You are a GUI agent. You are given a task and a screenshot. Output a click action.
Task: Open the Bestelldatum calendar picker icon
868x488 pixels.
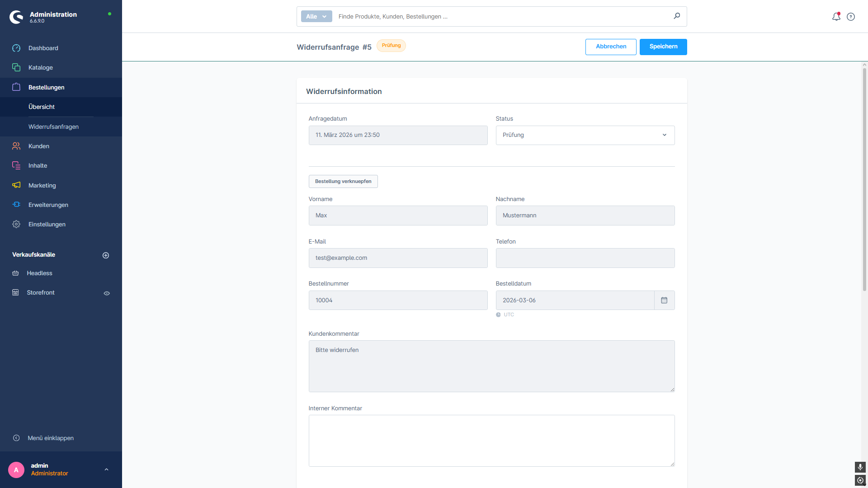click(664, 300)
